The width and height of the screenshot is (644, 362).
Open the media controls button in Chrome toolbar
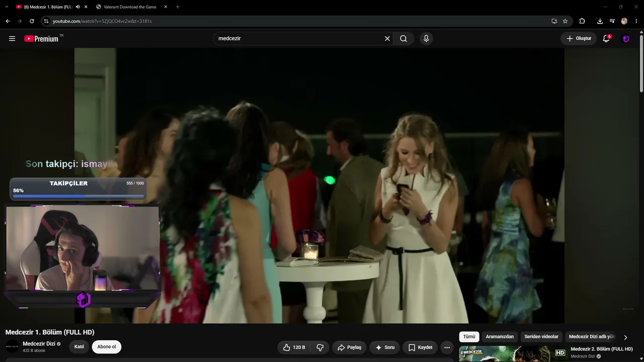point(612,21)
